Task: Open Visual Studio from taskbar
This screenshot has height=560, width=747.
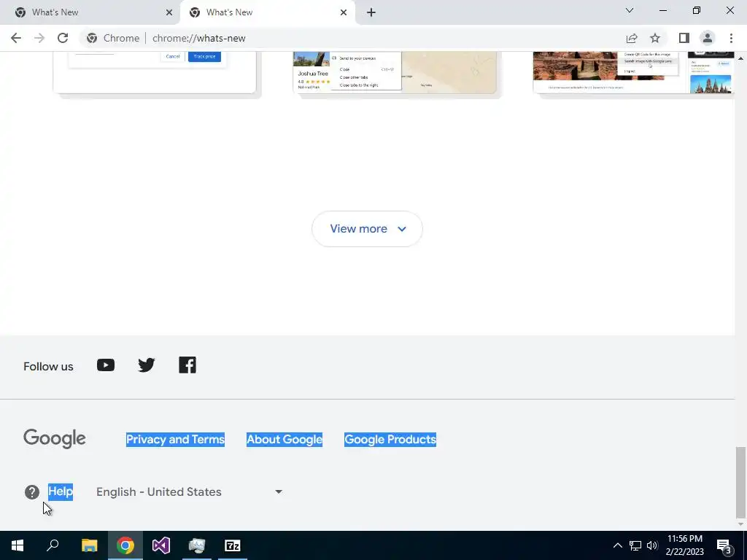Action: coord(161,545)
